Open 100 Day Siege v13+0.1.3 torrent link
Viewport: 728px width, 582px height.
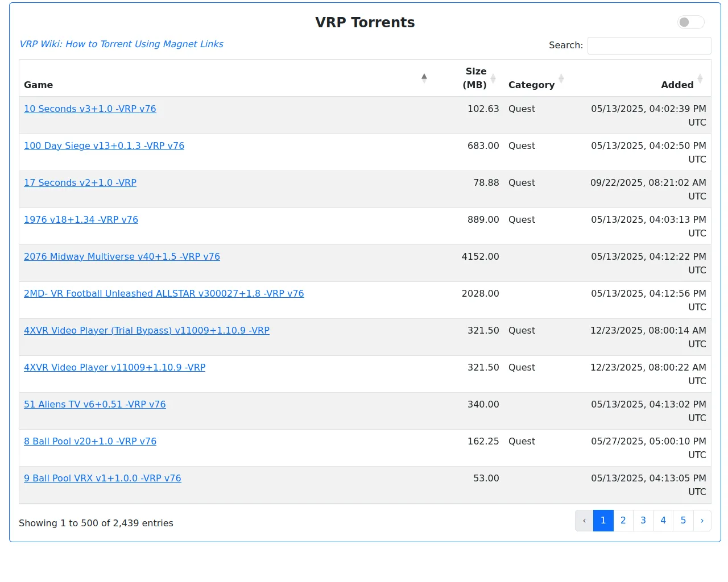[x=104, y=145]
